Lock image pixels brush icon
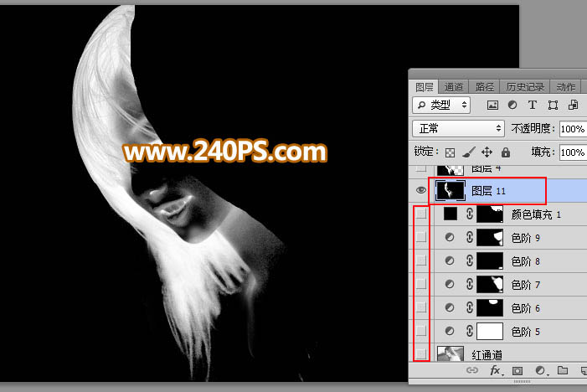This screenshot has height=392, width=587. click(468, 152)
